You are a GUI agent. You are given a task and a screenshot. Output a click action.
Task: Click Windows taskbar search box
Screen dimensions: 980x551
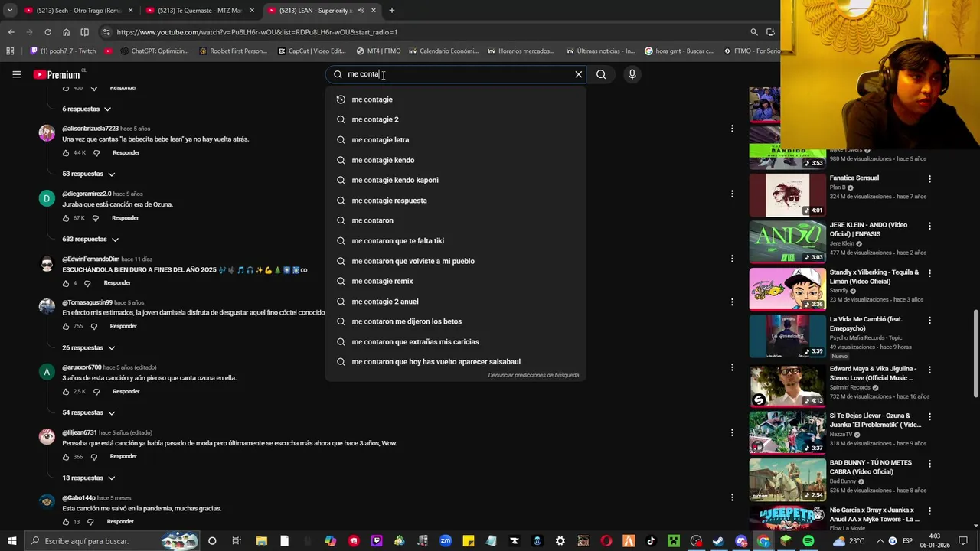point(112,541)
